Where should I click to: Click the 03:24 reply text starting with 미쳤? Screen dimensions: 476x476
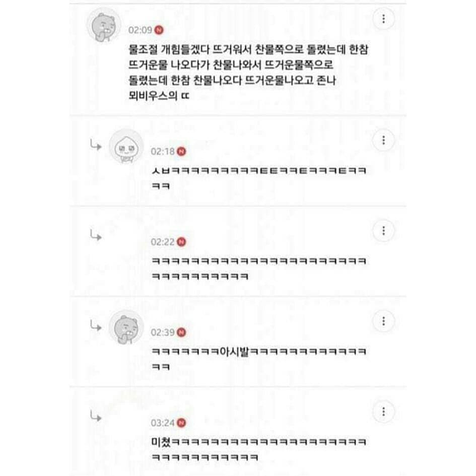pos(258,449)
